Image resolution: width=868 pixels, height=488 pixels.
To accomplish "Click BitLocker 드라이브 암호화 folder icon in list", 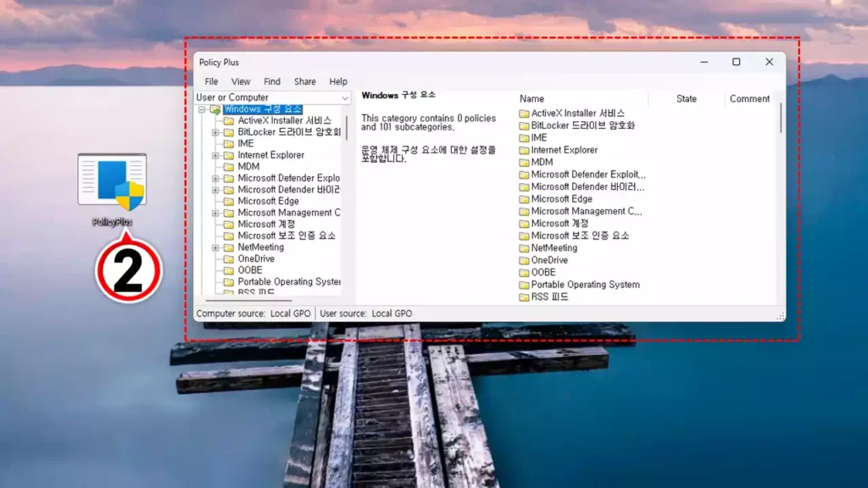I will pos(524,125).
